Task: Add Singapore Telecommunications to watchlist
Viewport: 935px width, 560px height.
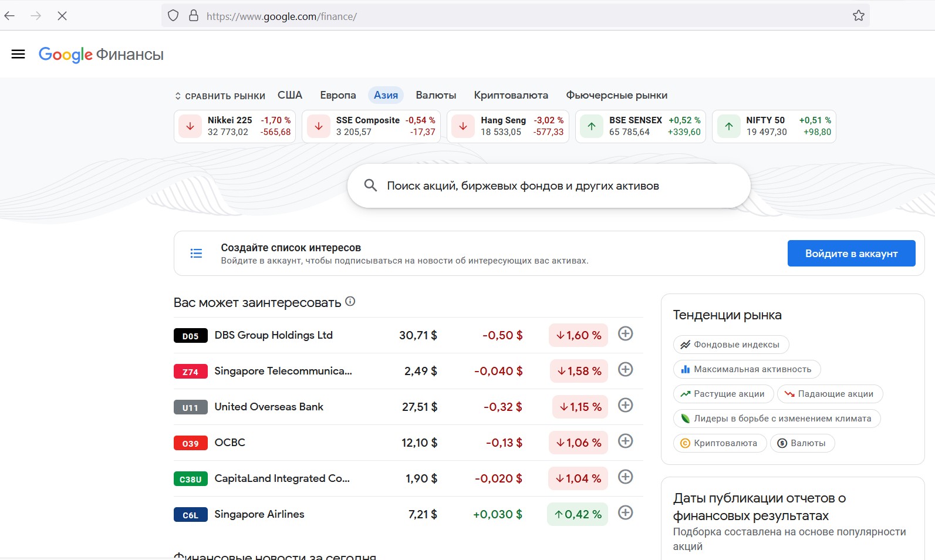Action: 626,370
